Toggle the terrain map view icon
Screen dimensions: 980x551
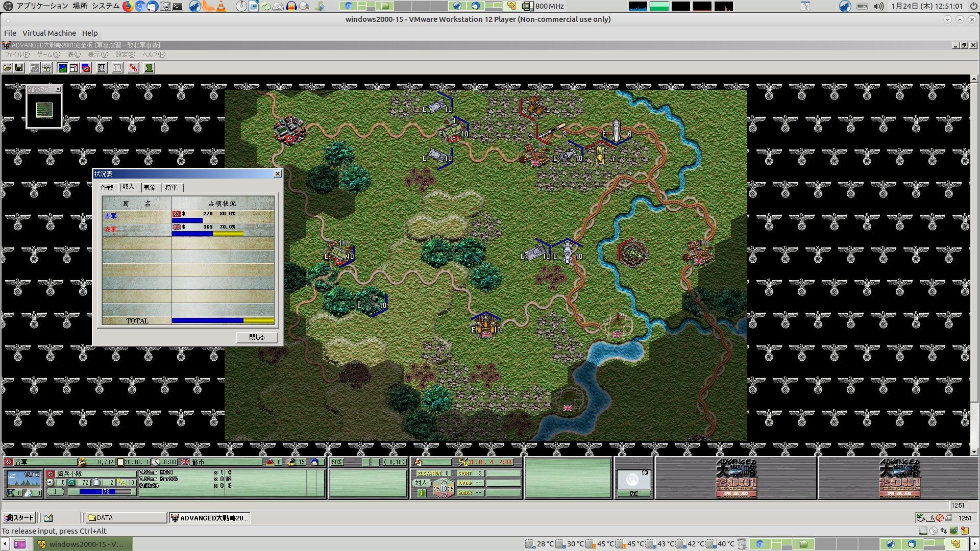point(62,68)
